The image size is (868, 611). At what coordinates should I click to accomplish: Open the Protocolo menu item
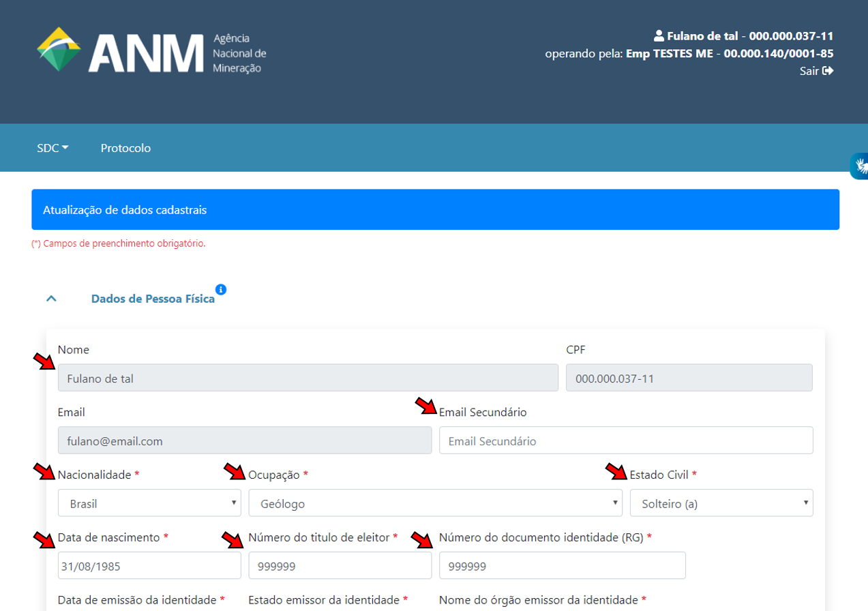pyautogui.click(x=125, y=148)
